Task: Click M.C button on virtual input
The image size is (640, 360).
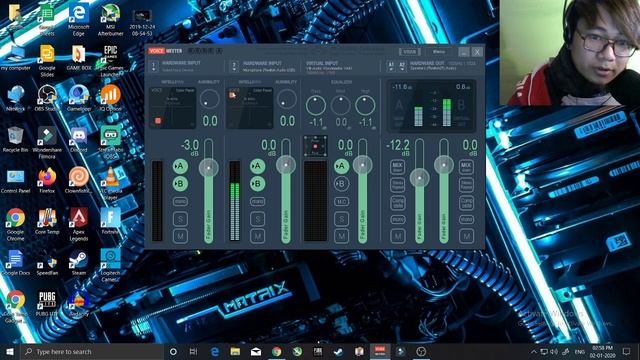Action: (341, 202)
